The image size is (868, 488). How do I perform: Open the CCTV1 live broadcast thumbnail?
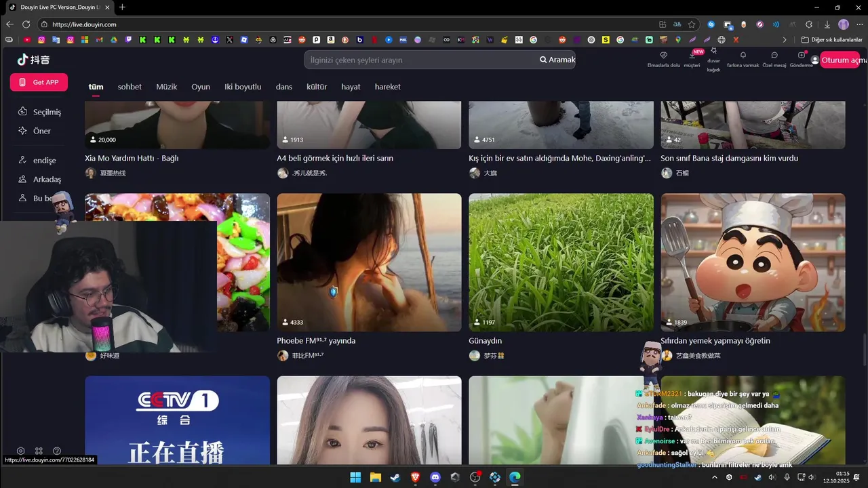pos(177,420)
